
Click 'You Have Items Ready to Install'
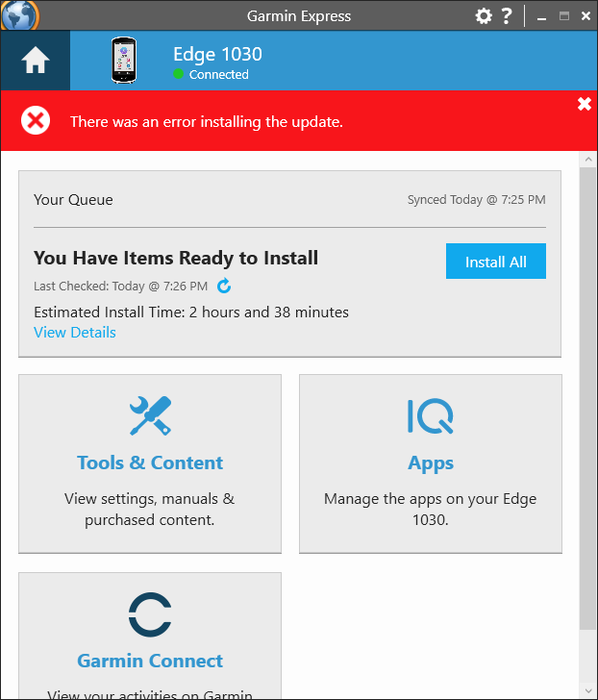[x=176, y=258]
